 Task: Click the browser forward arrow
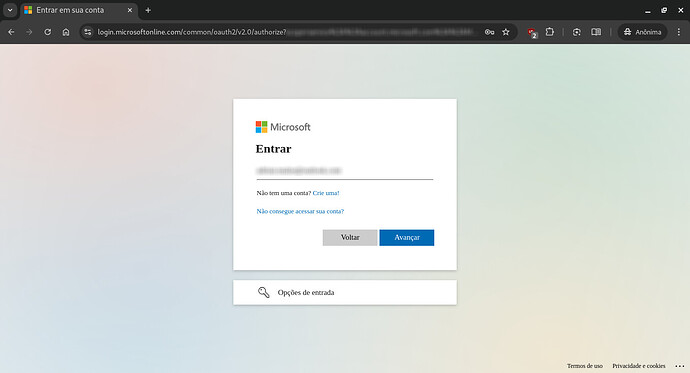(x=29, y=32)
